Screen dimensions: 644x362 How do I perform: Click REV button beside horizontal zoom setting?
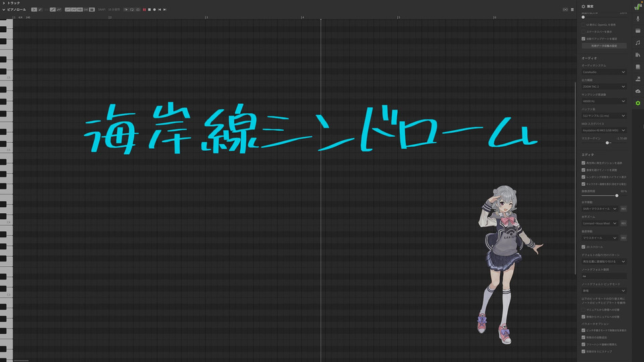pyautogui.click(x=623, y=223)
